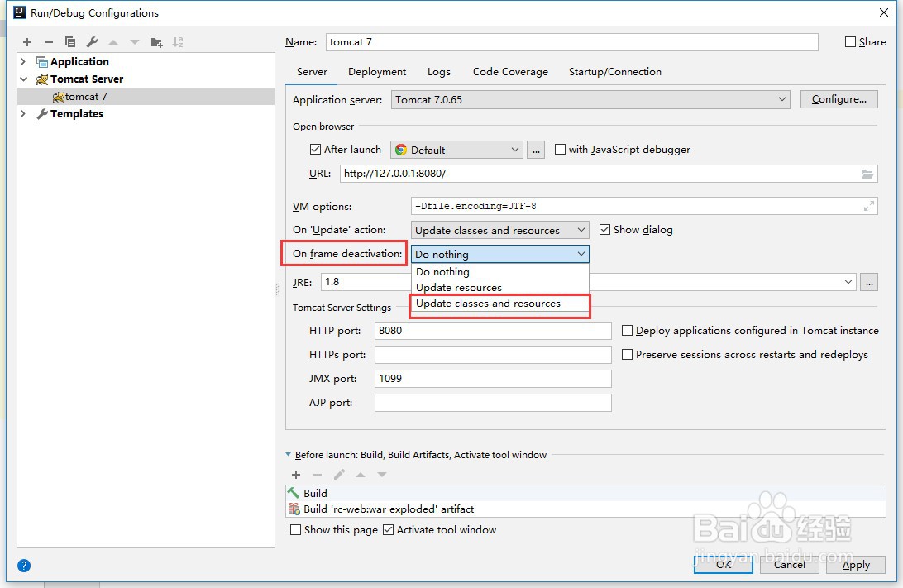The image size is (903, 588).
Task: Switch to the Logs tab
Action: click(439, 72)
